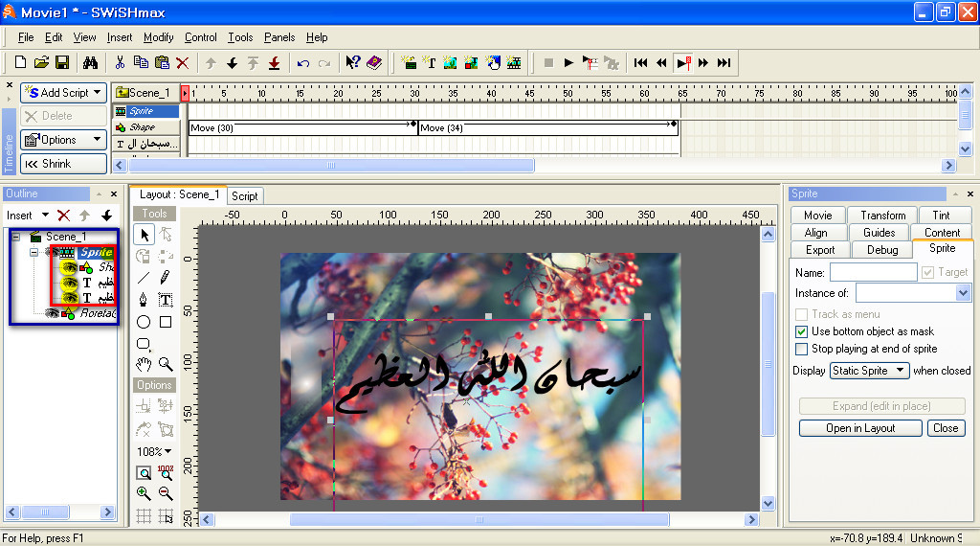Screen dimensions: 980x546
Task: Click the Save file icon
Action: click(62, 63)
